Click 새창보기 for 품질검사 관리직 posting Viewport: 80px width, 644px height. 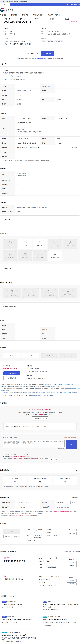(71, 584)
